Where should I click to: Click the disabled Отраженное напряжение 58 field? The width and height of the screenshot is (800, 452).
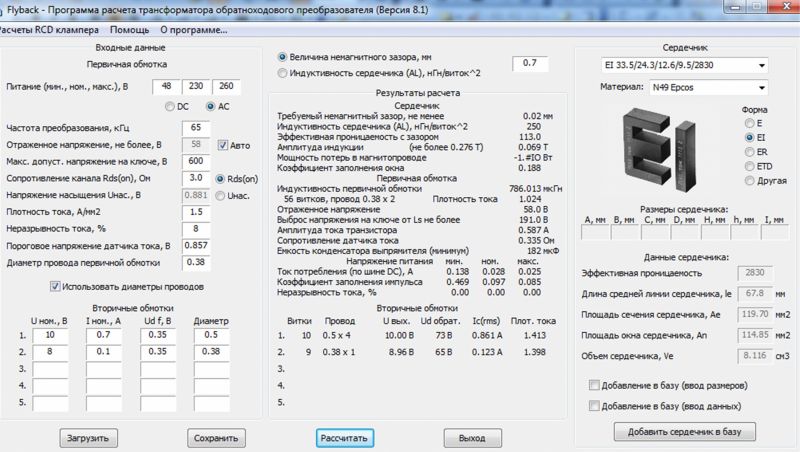click(196, 144)
